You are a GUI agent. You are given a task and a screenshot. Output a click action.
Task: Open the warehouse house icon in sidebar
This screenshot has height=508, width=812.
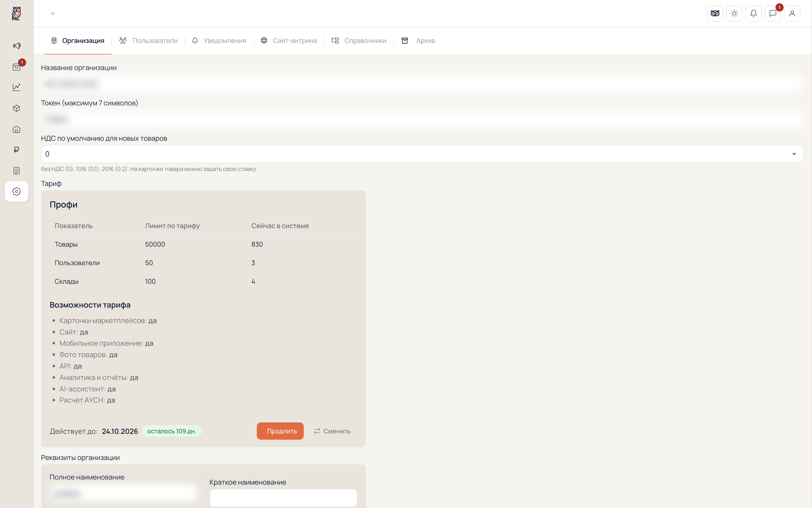point(16,129)
